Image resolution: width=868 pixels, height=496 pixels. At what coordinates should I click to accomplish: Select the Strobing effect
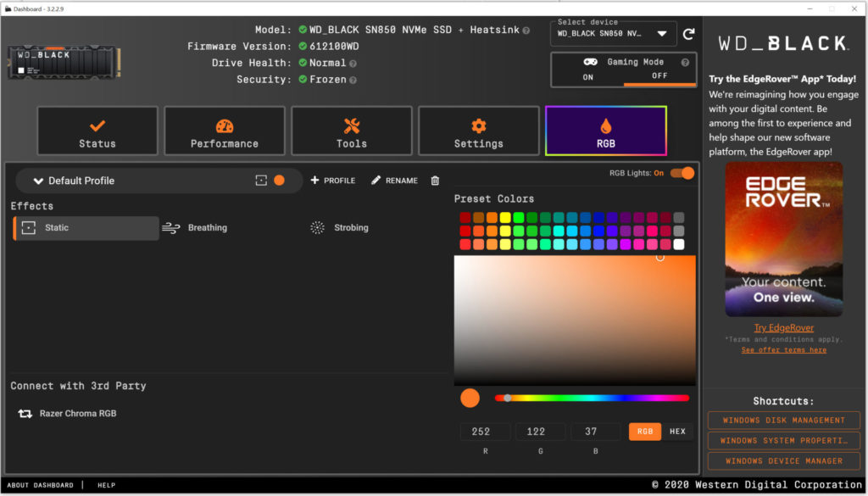pos(340,227)
